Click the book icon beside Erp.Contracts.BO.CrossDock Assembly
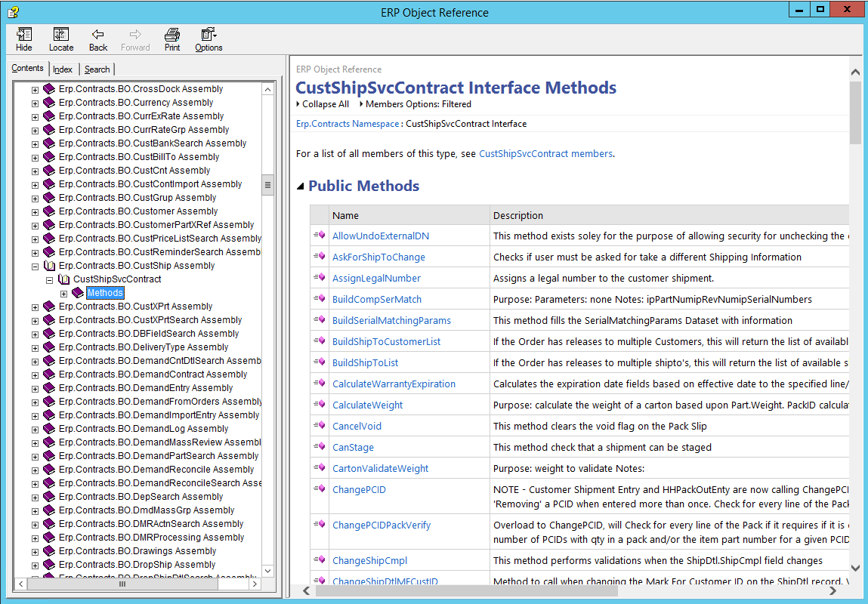868x604 pixels. click(49, 89)
